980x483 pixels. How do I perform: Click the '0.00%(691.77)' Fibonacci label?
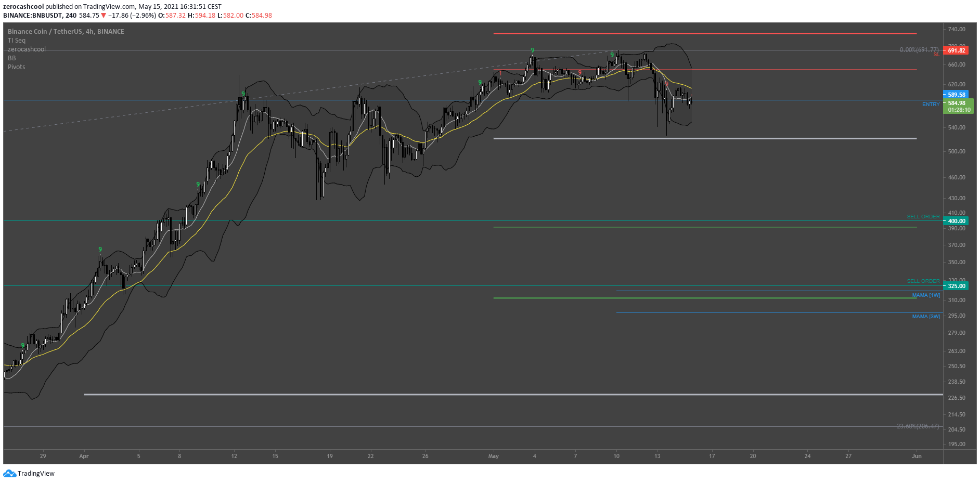pyautogui.click(x=919, y=50)
